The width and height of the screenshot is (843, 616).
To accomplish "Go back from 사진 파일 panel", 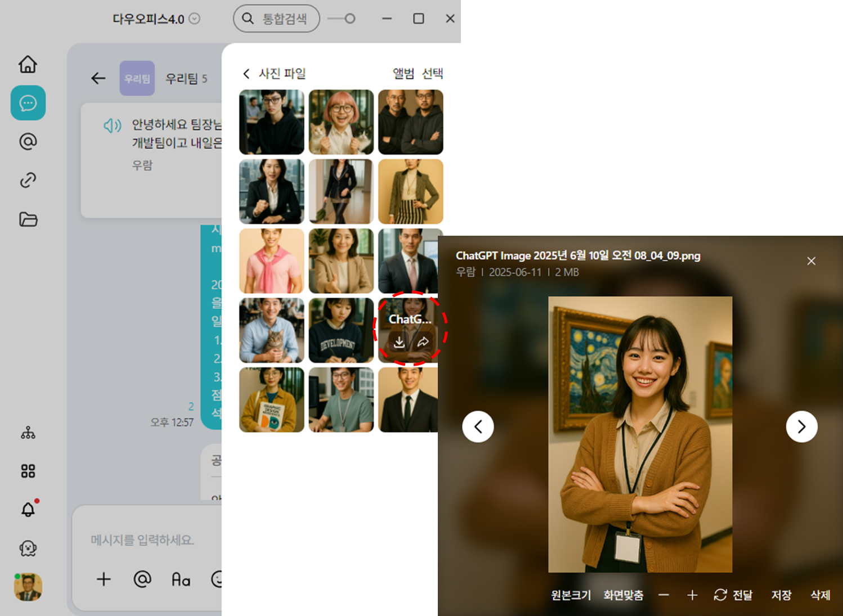I will point(246,74).
